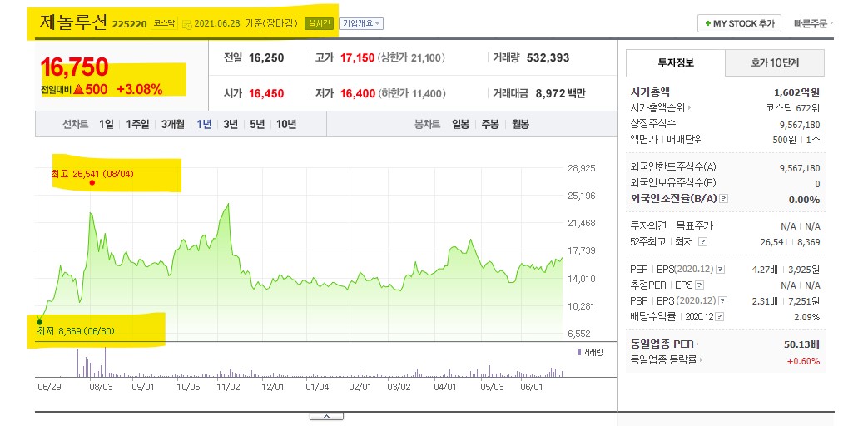Switch to the 투자정보 tab
This screenshot has height=426, width=868.
676,62
